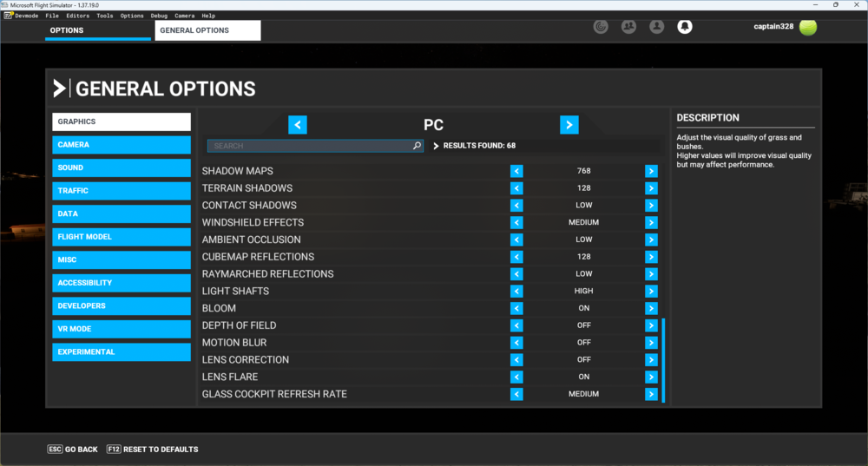The image size is (868, 466).
Task: Open the VR Mode category
Action: (x=122, y=329)
